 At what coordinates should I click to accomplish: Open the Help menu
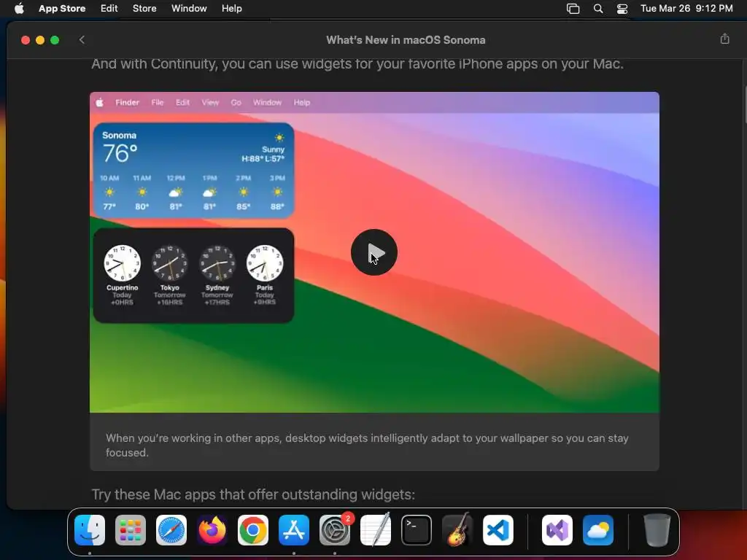pos(232,9)
